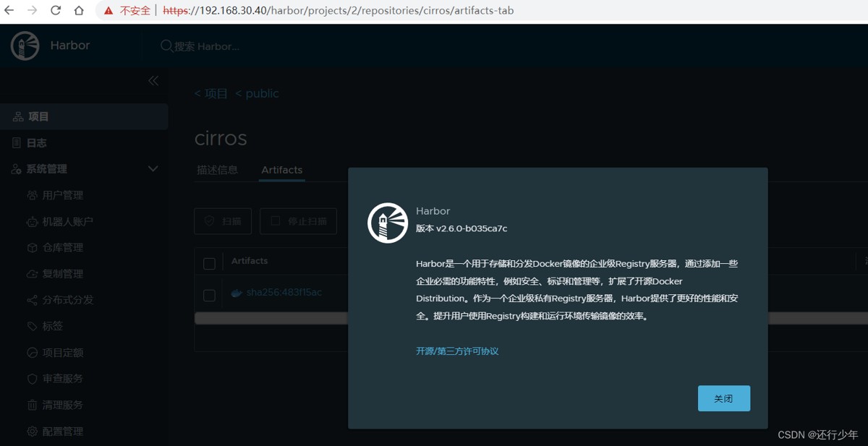The width and height of the screenshot is (868, 446).
Task: Click the cirros repository title
Action: click(221, 138)
